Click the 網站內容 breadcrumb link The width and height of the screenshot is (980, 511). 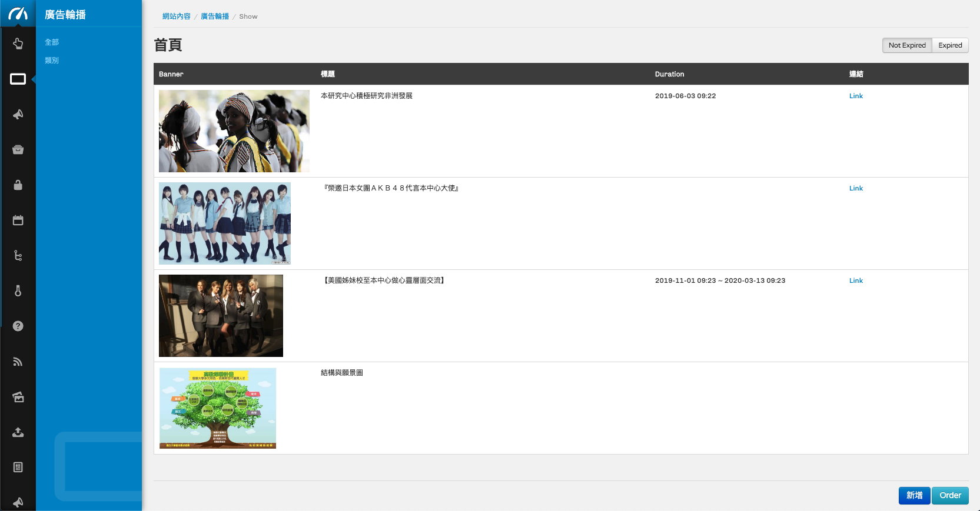[x=177, y=16]
